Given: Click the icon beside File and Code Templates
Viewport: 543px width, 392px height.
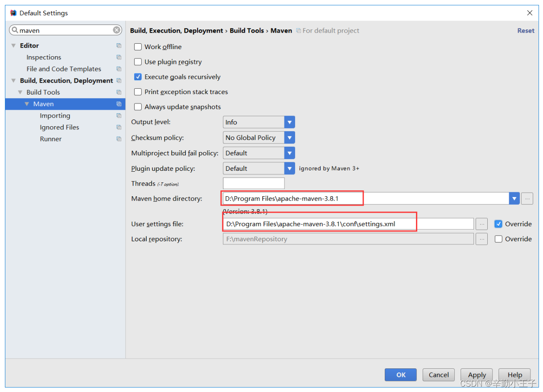Looking at the screenshot, I should [x=119, y=69].
